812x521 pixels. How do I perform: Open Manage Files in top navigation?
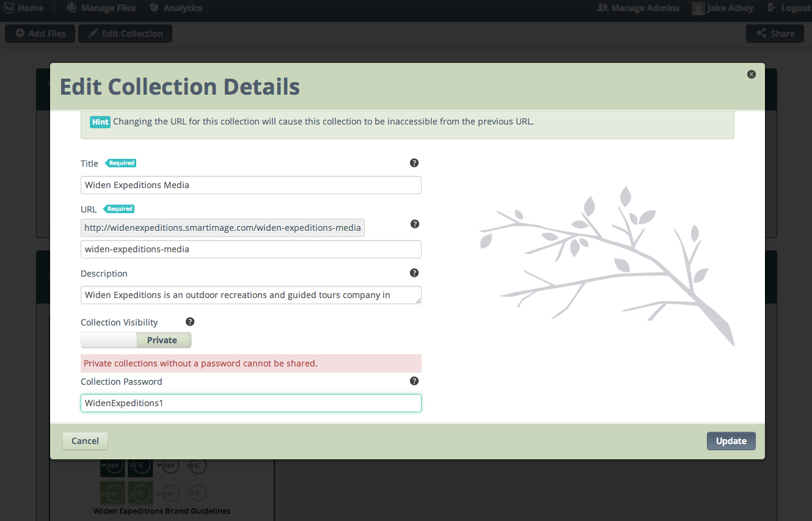101,8
